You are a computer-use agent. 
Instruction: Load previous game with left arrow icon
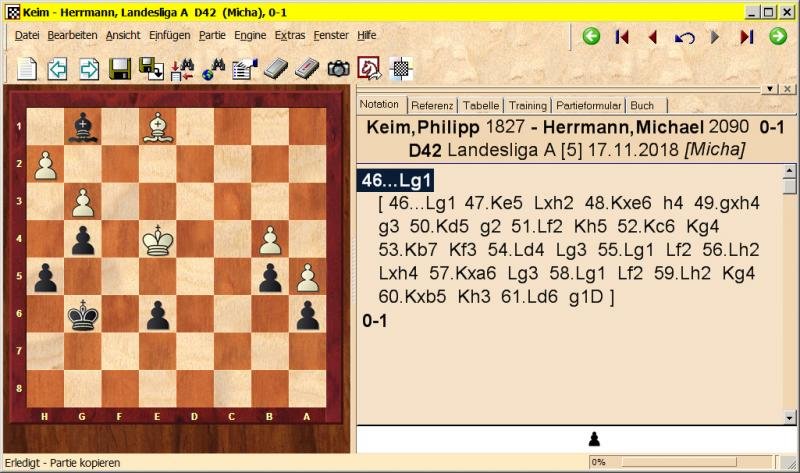[x=58, y=69]
